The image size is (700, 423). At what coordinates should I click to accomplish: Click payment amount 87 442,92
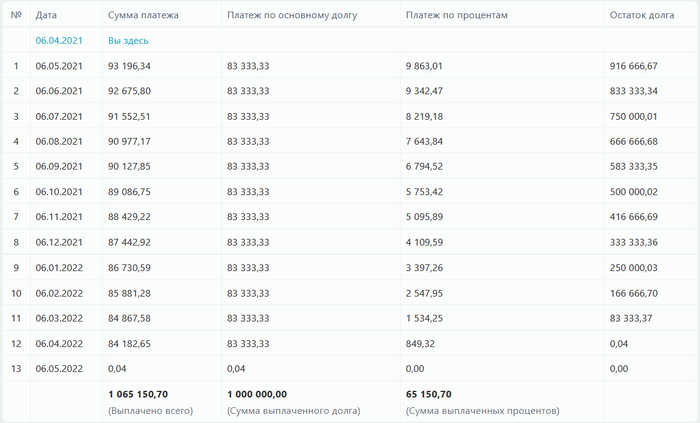130,242
